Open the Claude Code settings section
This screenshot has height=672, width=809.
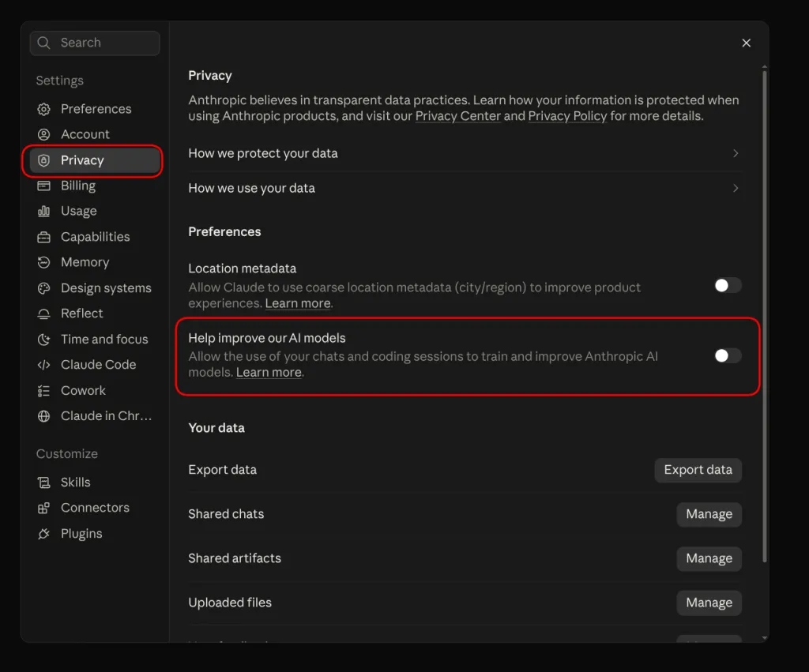(x=95, y=365)
